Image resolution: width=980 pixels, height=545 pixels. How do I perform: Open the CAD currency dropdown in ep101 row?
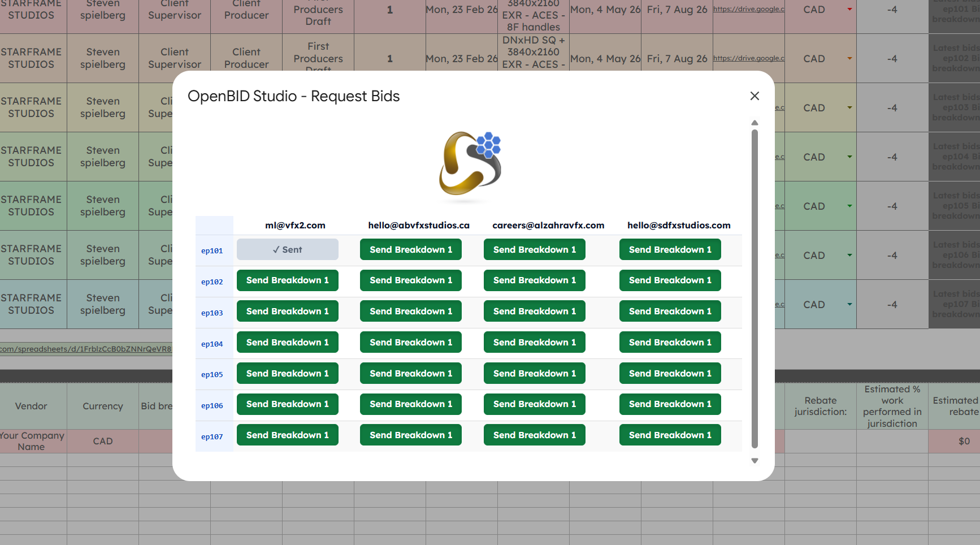[x=849, y=10]
